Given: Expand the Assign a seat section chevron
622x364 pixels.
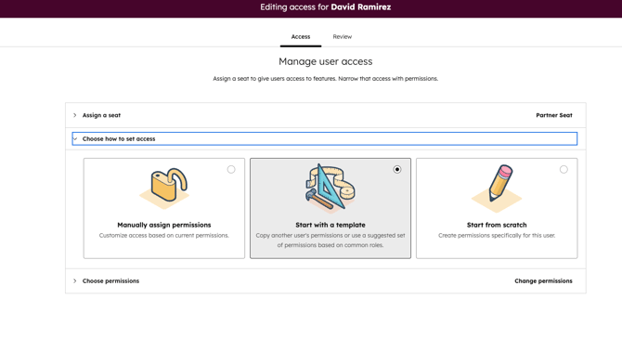Looking at the screenshot, I should pos(74,115).
